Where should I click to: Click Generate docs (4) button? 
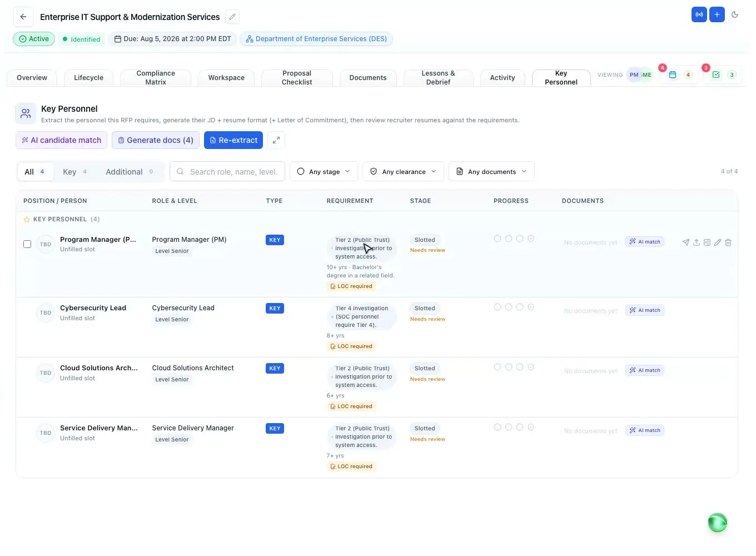pos(155,140)
